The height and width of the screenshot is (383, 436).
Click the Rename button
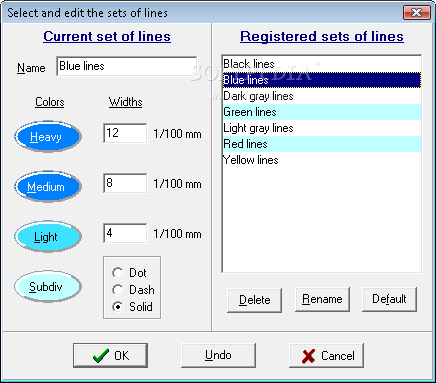tap(322, 299)
